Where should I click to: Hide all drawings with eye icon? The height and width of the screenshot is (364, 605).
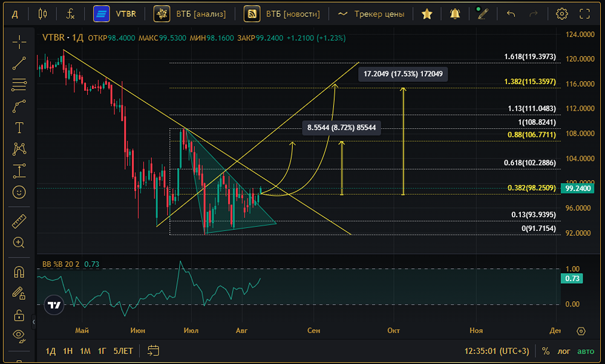click(19, 336)
